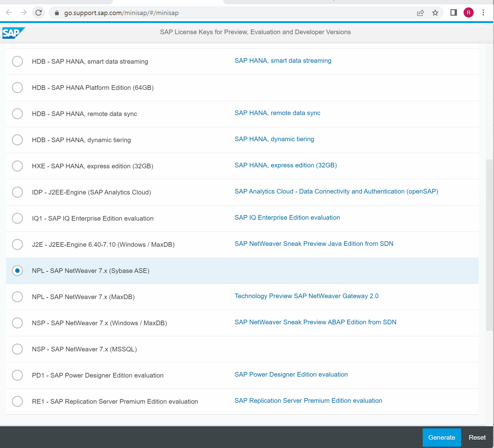
Task: Reload the page
Action: [x=38, y=13]
